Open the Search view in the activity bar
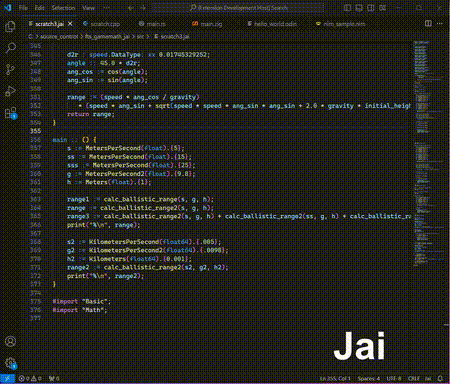This screenshot has width=450, height=384. tap(10, 48)
